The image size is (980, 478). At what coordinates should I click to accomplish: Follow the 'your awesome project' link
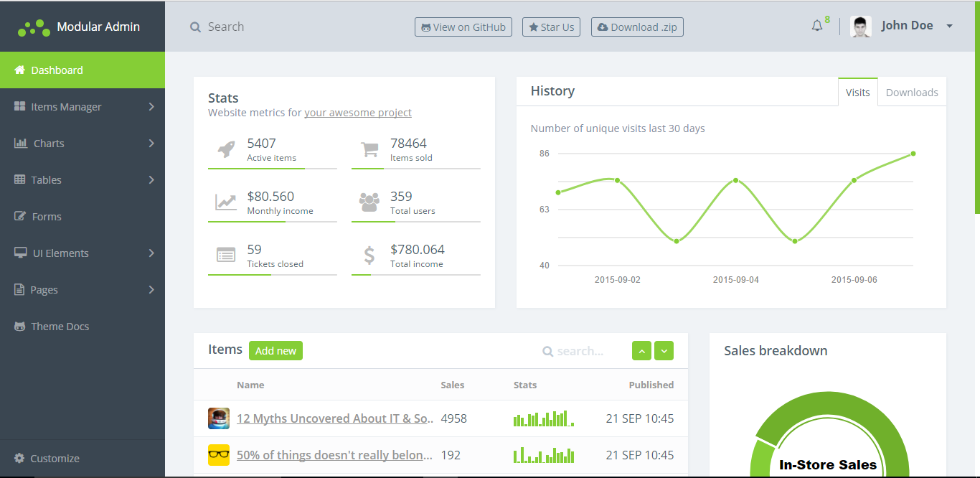tap(358, 113)
